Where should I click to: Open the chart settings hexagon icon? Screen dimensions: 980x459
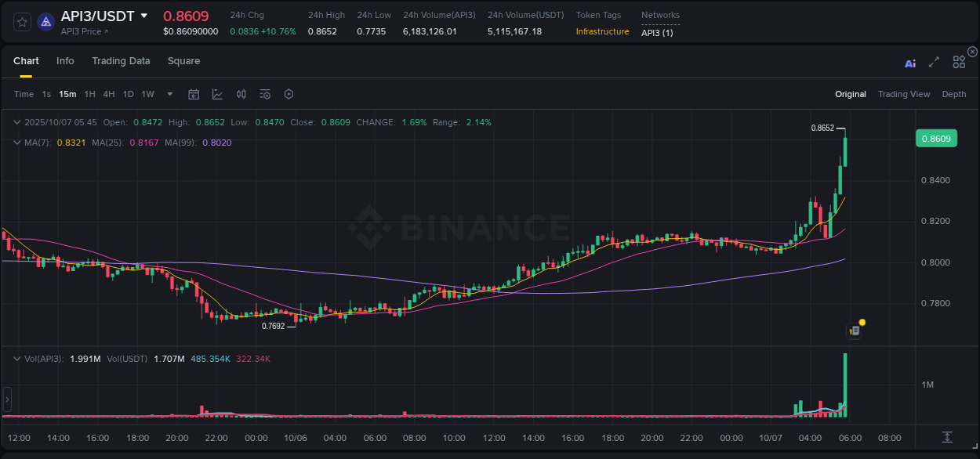pos(289,93)
